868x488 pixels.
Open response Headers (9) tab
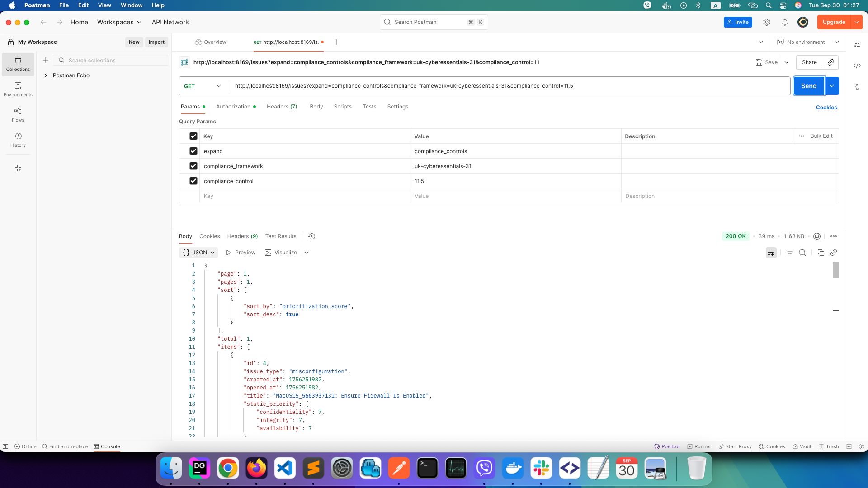pos(242,236)
